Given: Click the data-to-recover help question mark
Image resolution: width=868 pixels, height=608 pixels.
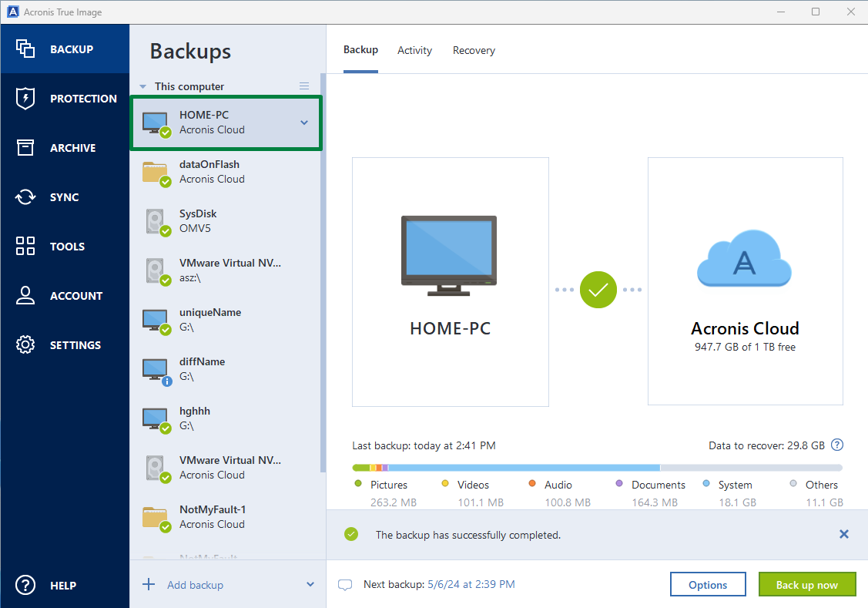Looking at the screenshot, I should point(837,445).
